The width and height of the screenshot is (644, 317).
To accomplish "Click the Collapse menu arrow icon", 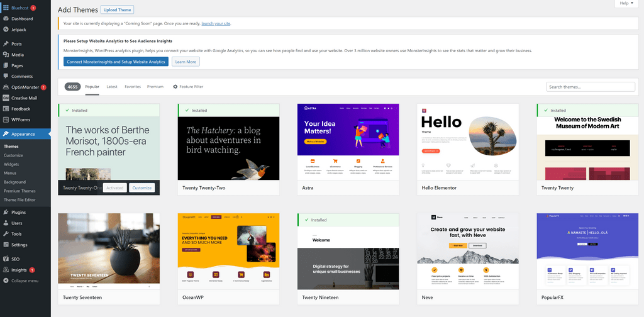I will (x=6, y=281).
